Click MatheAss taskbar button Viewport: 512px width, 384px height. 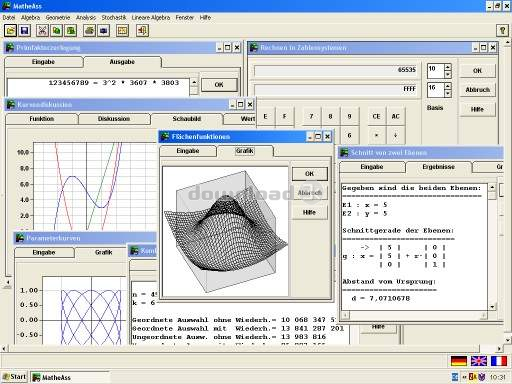(x=70, y=377)
